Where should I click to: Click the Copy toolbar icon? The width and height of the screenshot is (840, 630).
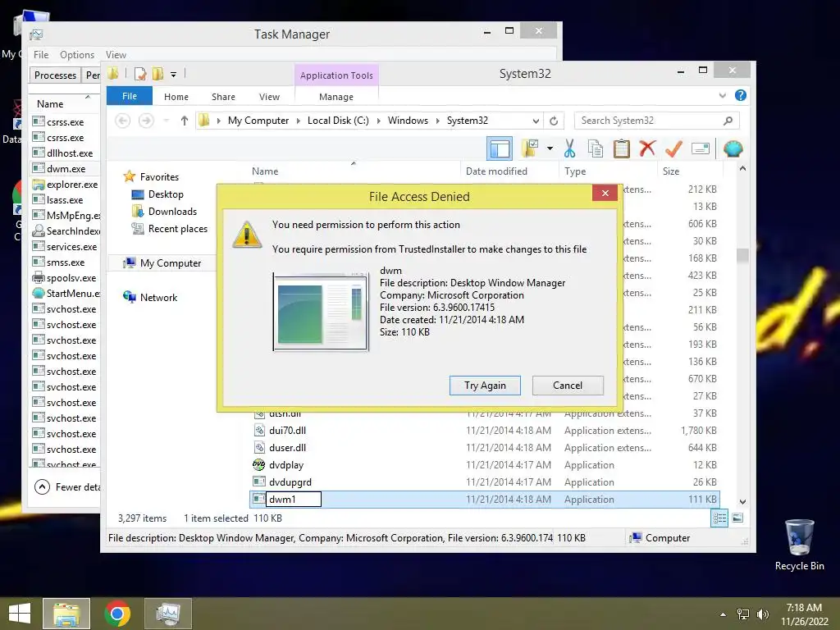tap(596, 148)
